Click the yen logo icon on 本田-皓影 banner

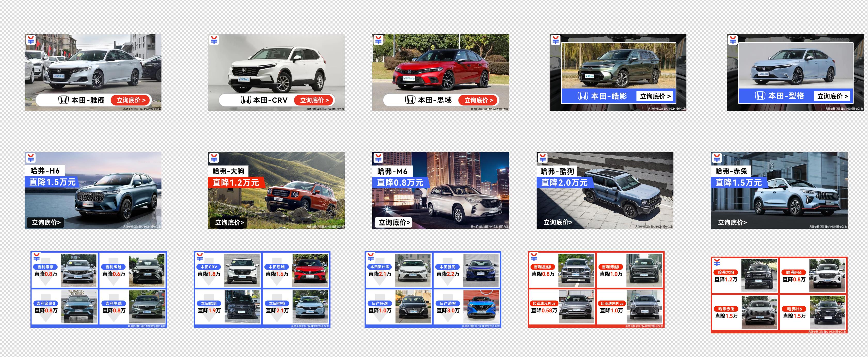point(556,40)
